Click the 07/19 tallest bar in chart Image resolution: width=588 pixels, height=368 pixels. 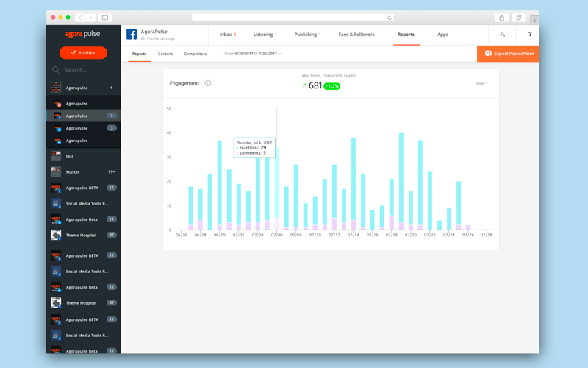click(x=401, y=181)
